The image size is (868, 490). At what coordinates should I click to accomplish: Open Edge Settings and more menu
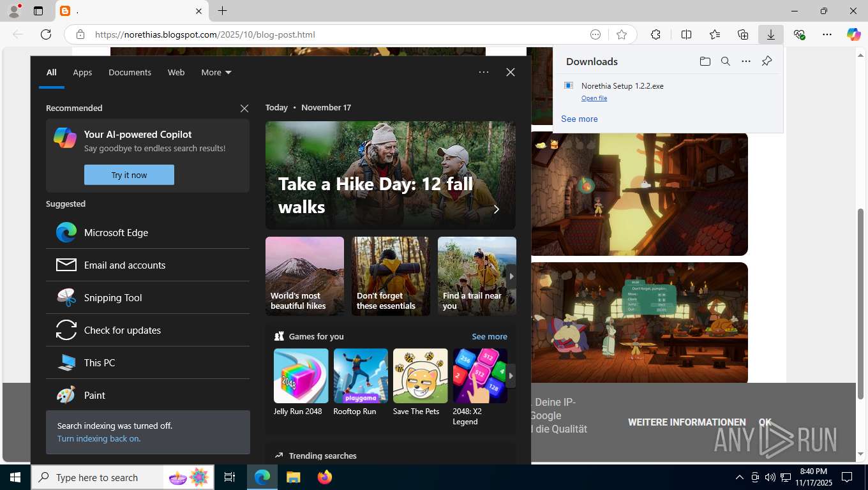click(x=827, y=34)
